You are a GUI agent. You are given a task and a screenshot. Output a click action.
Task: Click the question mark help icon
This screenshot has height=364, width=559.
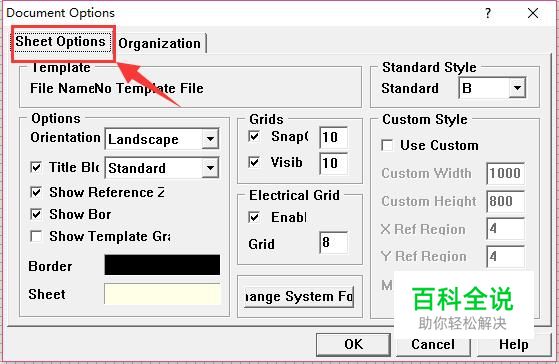click(x=488, y=14)
